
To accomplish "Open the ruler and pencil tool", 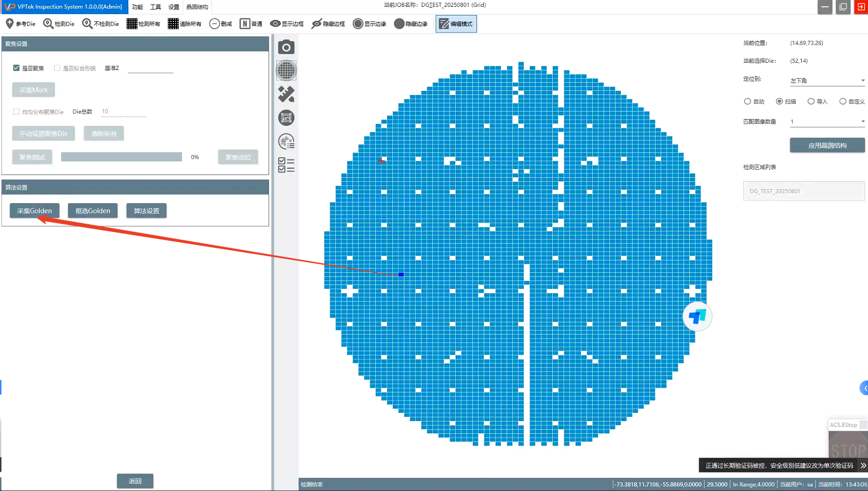I will point(286,94).
